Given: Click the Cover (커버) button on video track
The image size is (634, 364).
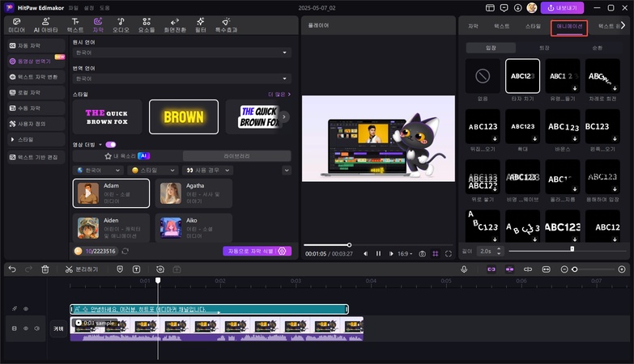Looking at the screenshot, I should (58, 328).
